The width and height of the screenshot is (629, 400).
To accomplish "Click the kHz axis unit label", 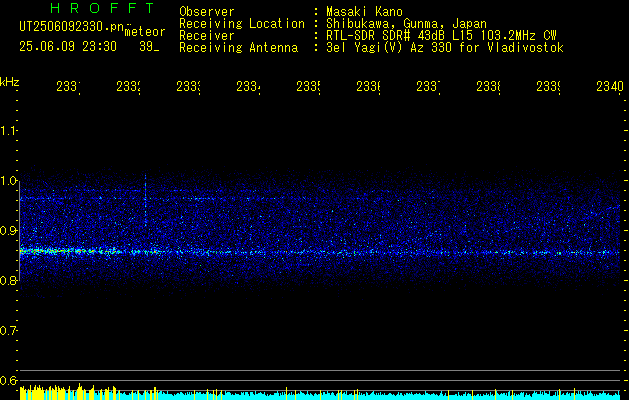I will (x=10, y=82).
